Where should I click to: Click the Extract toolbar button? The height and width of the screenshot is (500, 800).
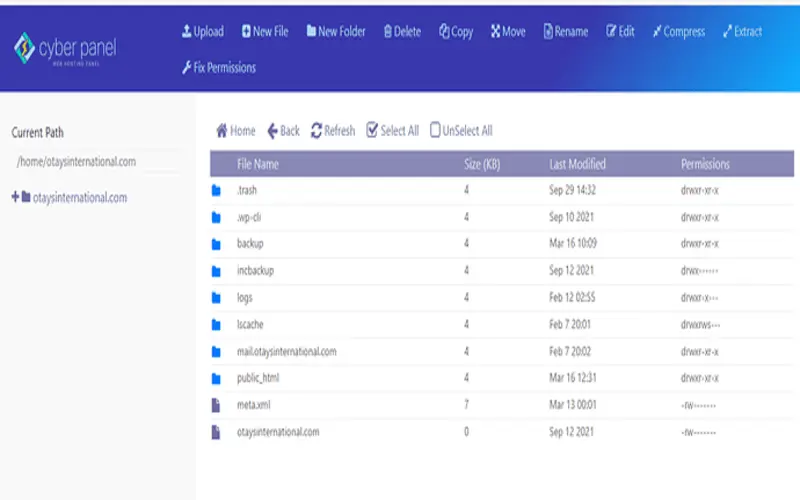coord(742,32)
